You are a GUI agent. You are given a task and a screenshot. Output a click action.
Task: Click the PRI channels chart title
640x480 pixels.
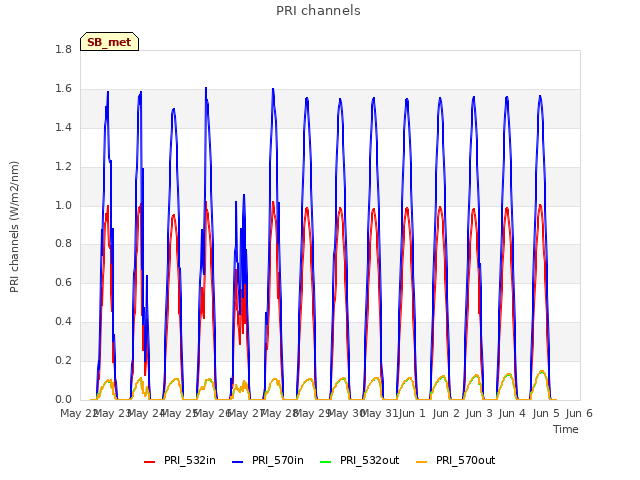point(318,11)
